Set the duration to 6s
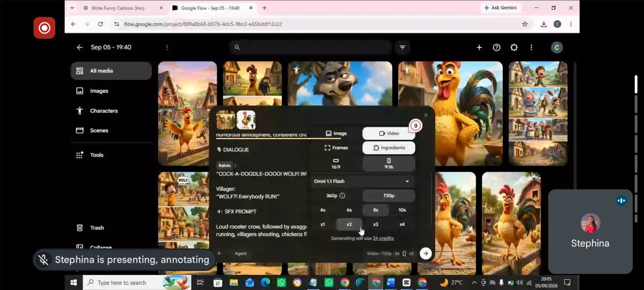Screen dimensions: 644x290 coord(349,210)
